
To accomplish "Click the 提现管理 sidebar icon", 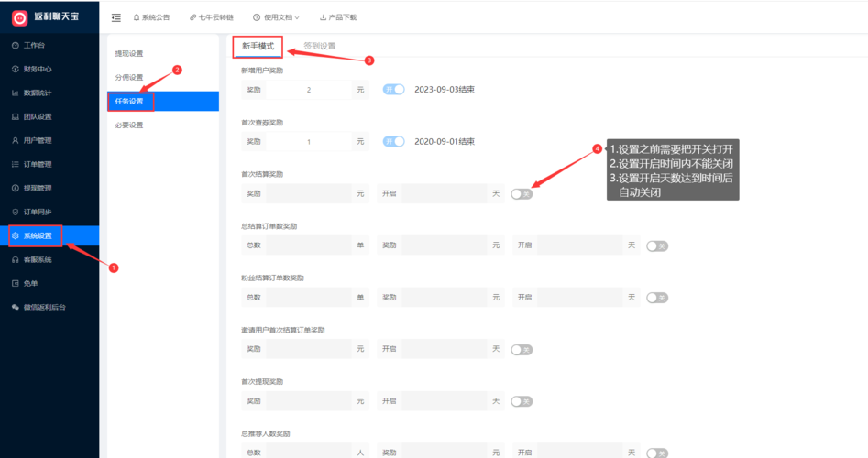I will pos(16,188).
